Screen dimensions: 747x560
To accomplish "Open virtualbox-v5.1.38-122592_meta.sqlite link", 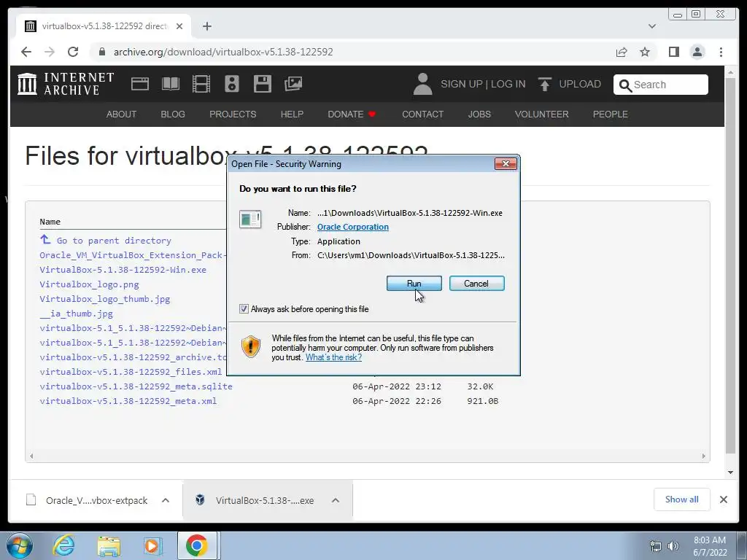I will coord(136,386).
